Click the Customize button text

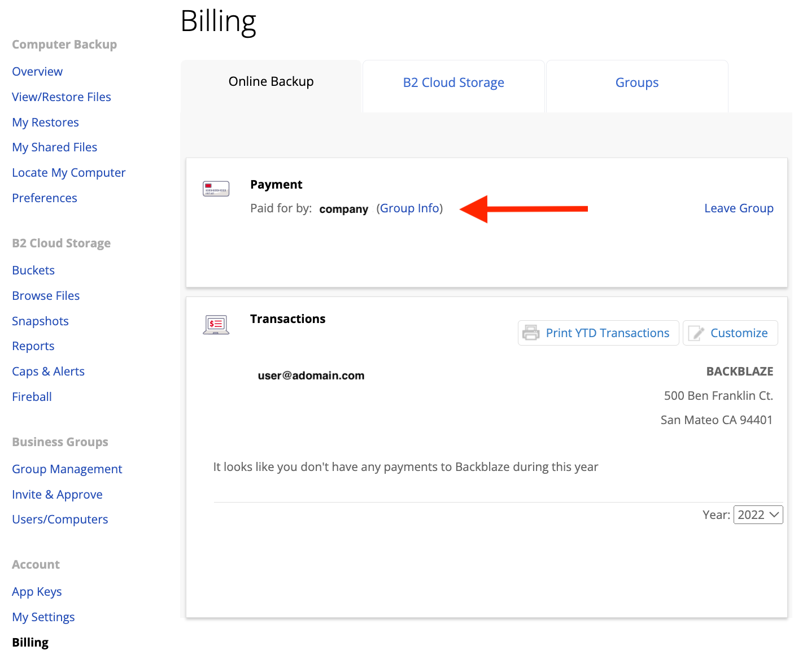click(739, 333)
